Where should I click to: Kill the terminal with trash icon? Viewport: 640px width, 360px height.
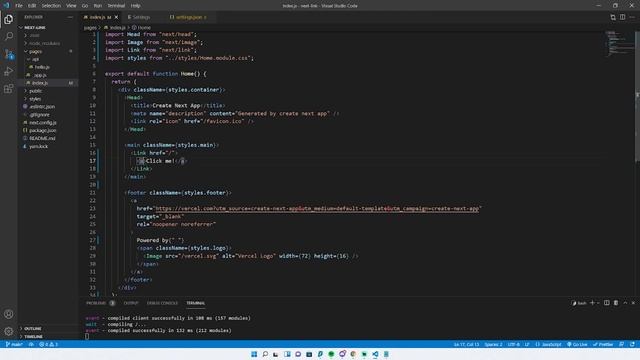[616, 303]
